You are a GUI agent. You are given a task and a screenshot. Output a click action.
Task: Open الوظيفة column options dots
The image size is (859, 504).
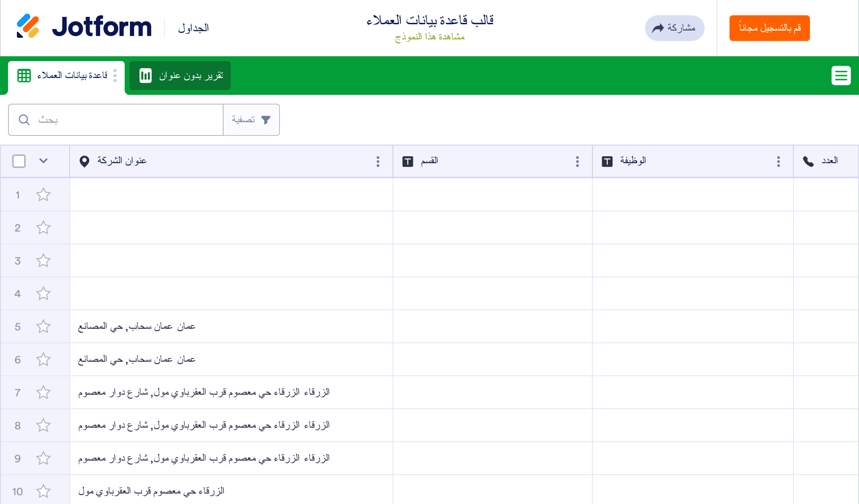tap(778, 162)
